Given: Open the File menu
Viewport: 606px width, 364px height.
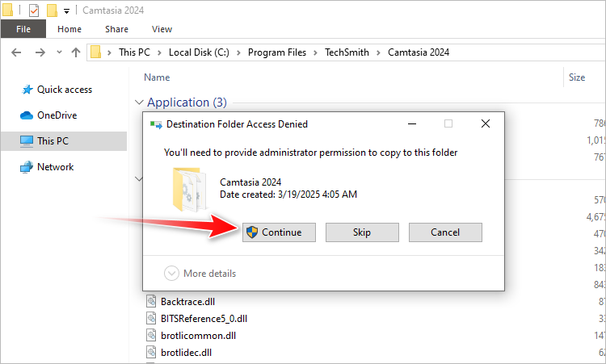Looking at the screenshot, I should pos(23,29).
